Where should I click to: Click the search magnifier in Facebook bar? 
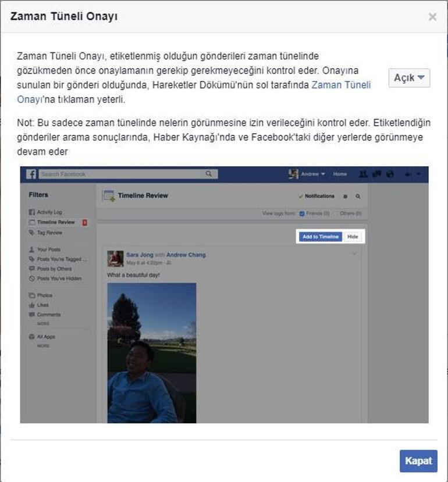[209, 174]
